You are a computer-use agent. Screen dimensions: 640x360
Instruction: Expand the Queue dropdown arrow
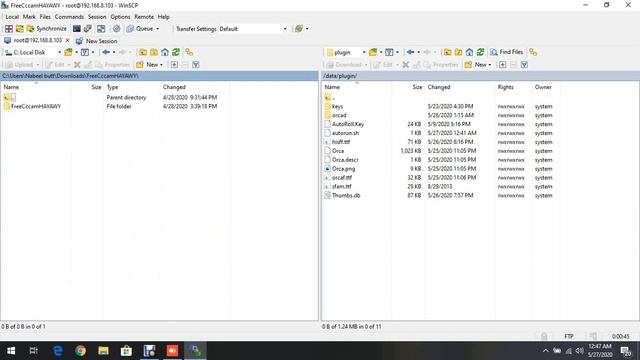[158, 29]
